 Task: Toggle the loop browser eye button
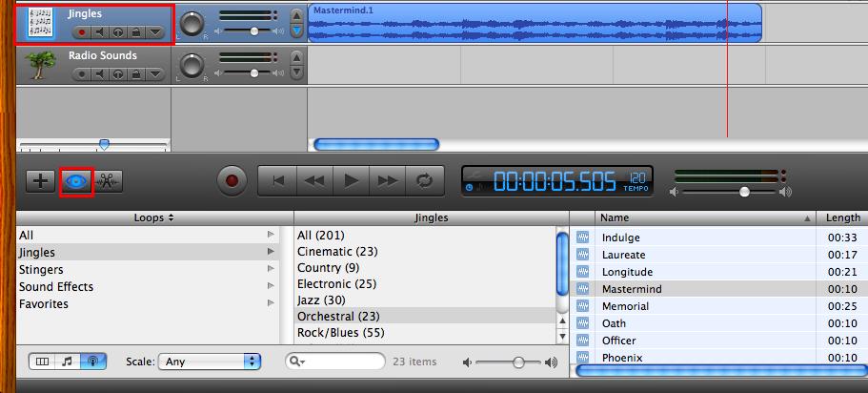pos(76,181)
